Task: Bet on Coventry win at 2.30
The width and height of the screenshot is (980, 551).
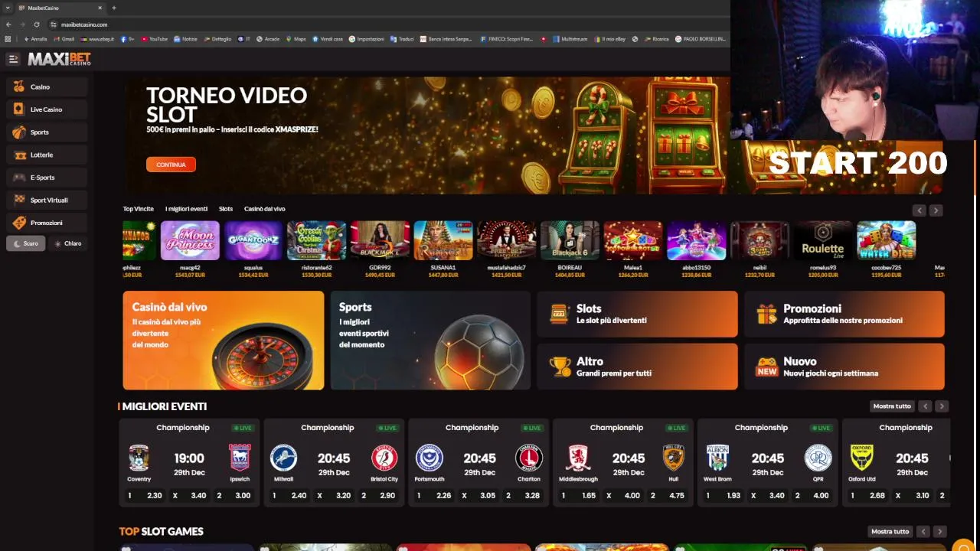Action: (x=145, y=496)
